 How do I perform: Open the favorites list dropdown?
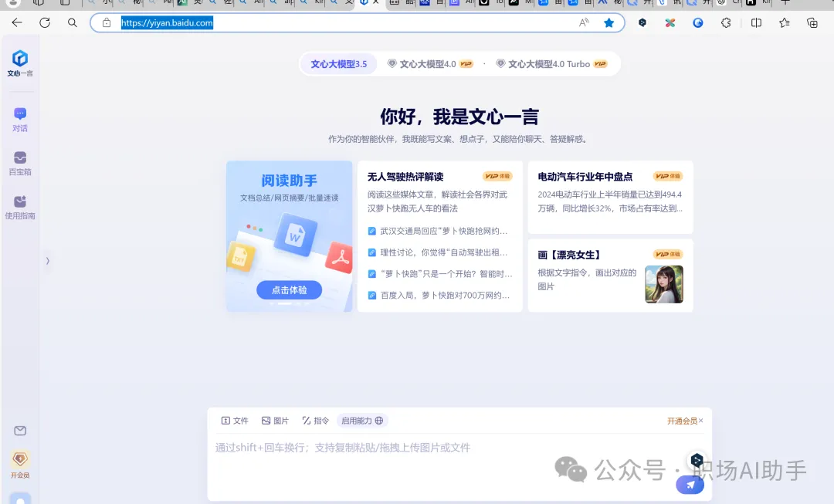[784, 22]
